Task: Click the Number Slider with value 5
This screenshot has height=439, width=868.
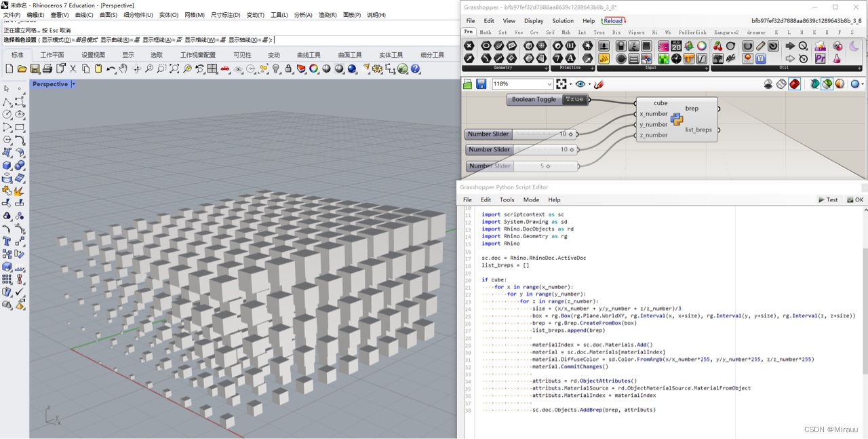Action: 522,166
